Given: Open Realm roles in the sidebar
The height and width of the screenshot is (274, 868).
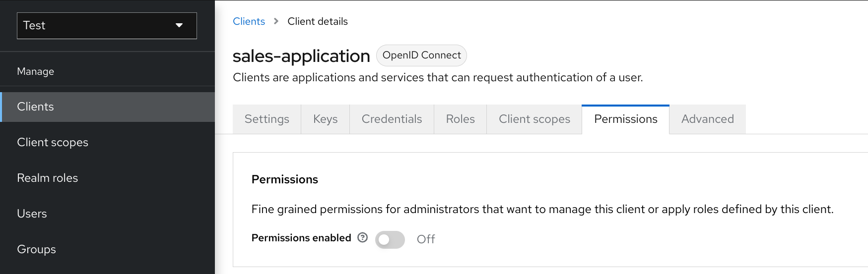Looking at the screenshot, I should click(48, 178).
